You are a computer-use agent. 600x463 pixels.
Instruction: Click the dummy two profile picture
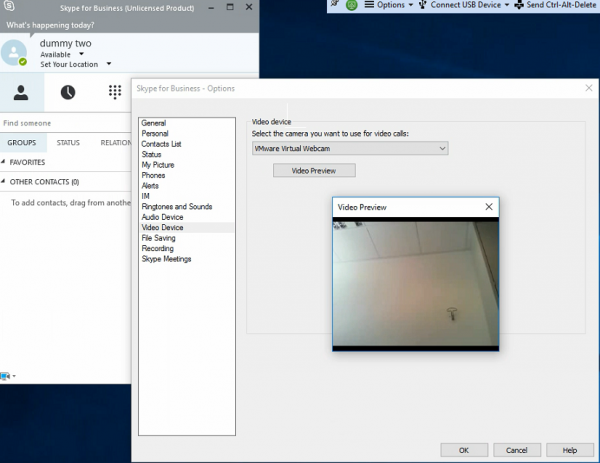tap(15, 53)
